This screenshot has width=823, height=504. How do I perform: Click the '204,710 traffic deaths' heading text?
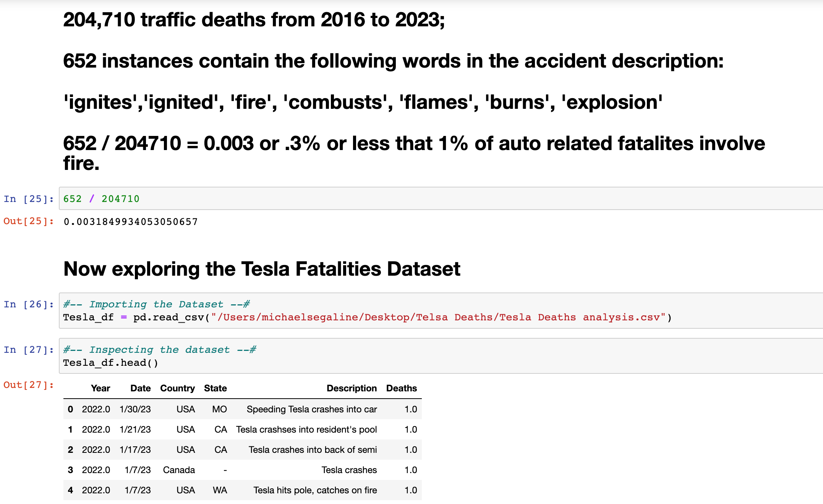pos(254,20)
